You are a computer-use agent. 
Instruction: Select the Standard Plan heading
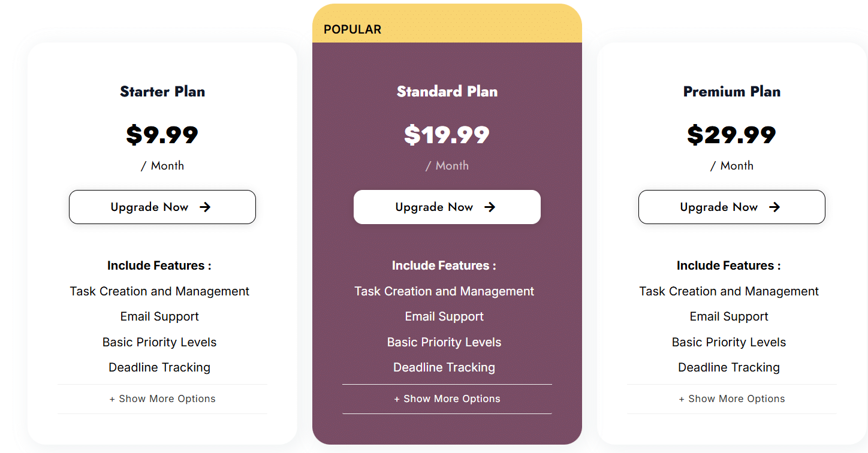[x=447, y=92]
